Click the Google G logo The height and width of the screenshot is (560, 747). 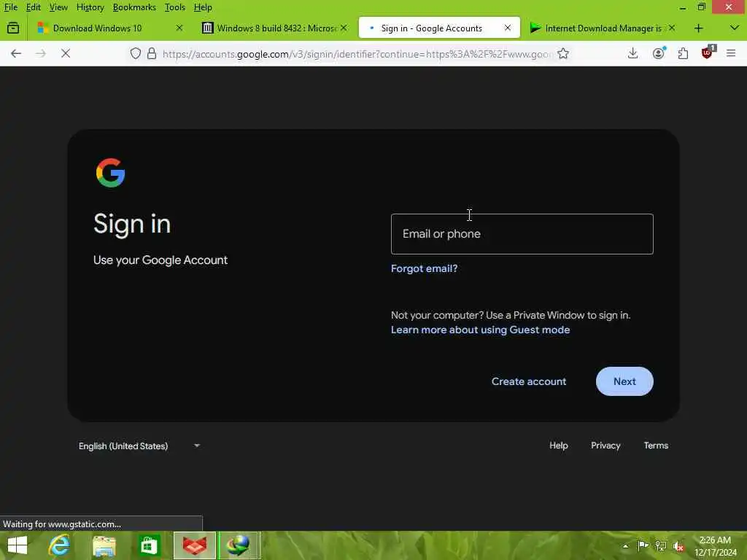pyautogui.click(x=111, y=173)
